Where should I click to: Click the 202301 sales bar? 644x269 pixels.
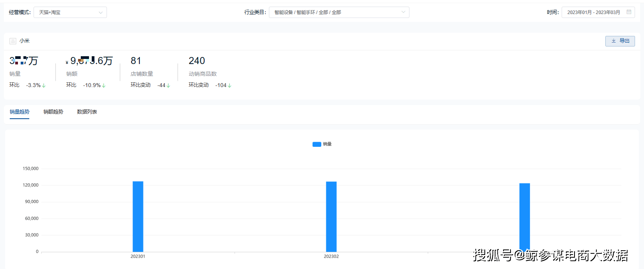pyautogui.click(x=138, y=217)
